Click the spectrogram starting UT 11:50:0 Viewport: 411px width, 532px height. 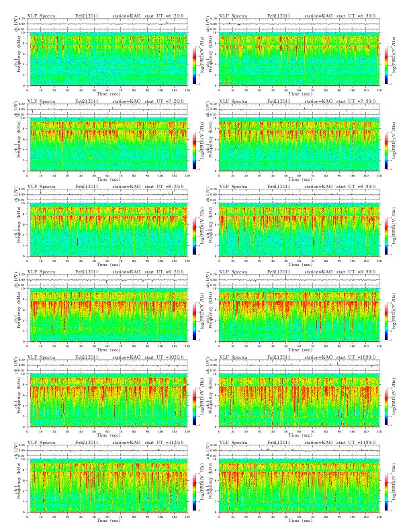(x=299, y=486)
